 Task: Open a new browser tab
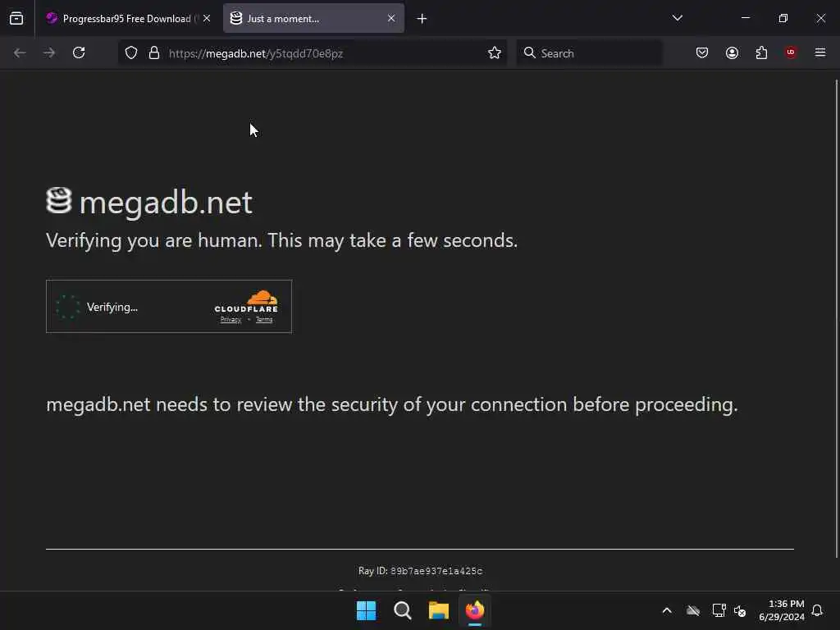point(422,19)
